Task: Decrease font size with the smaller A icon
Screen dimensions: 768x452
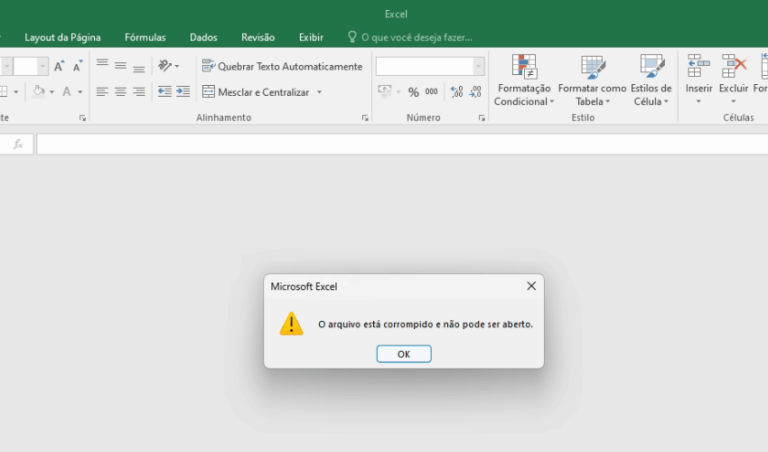Action: point(77,66)
